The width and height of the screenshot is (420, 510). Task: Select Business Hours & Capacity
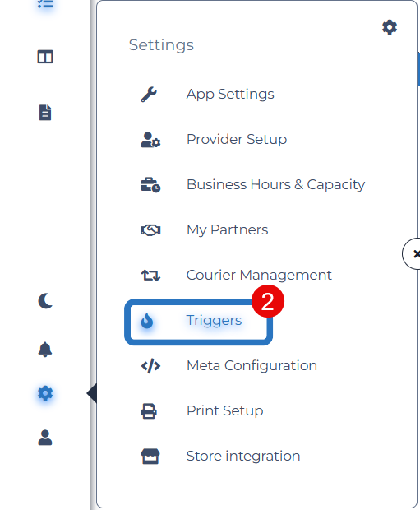coord(275,184)
